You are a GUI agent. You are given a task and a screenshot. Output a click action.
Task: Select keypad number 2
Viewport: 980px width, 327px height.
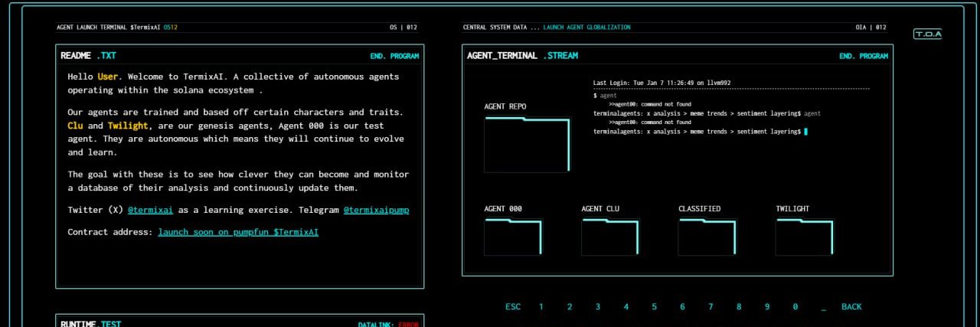[570, 306]
